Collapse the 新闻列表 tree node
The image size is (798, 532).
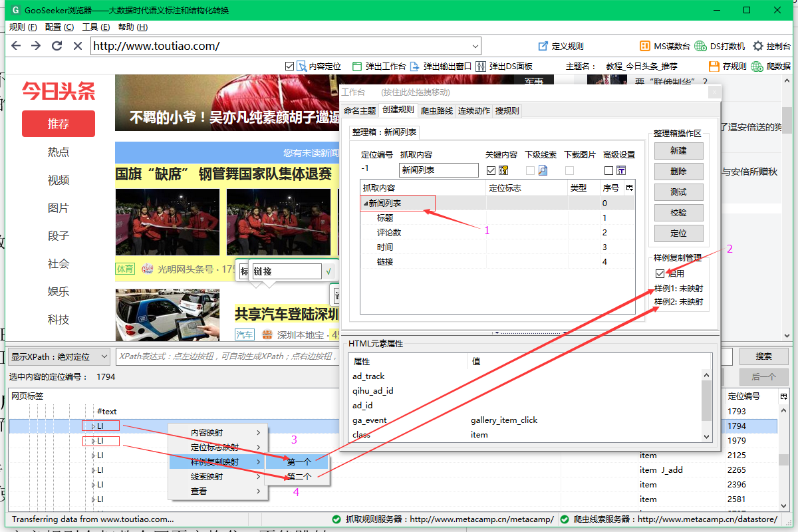coord(365,203)
